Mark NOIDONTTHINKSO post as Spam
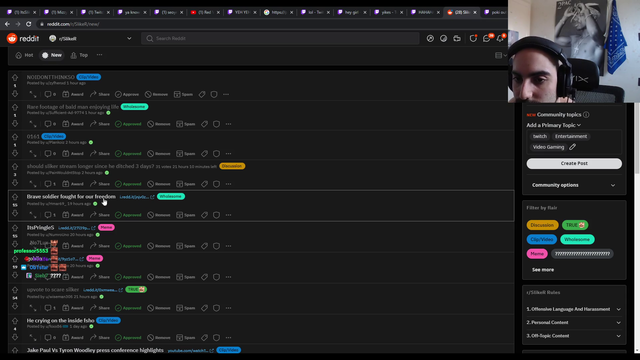The width and height of the screenshot is (640, 360). pyautogui.click(x=183, y=94)
